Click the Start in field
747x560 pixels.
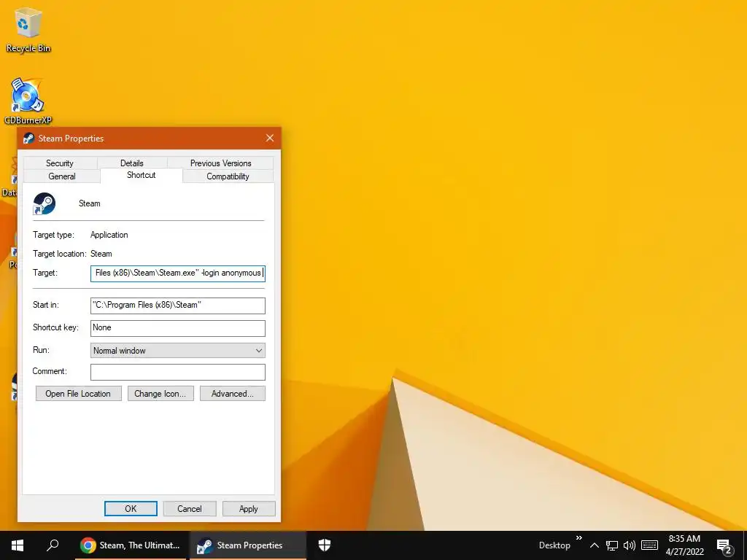click(x=178, y=306)
